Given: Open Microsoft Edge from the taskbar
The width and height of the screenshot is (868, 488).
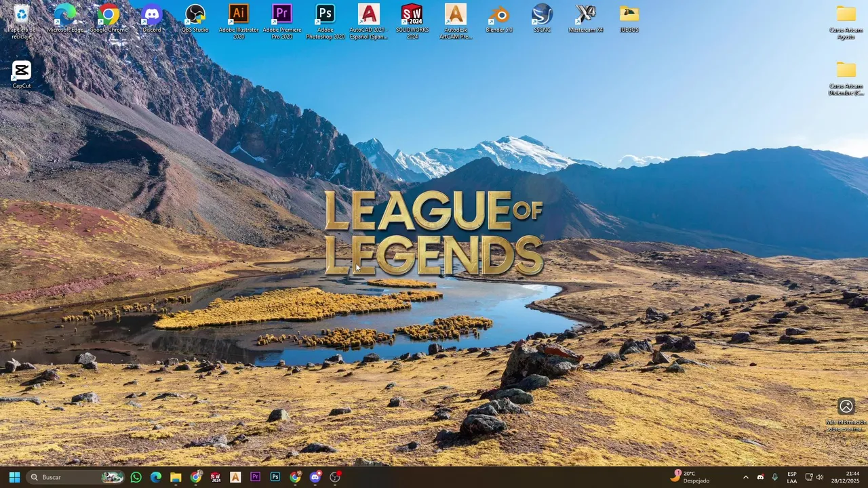Looking at the screenshot, I should click(156, 477).
